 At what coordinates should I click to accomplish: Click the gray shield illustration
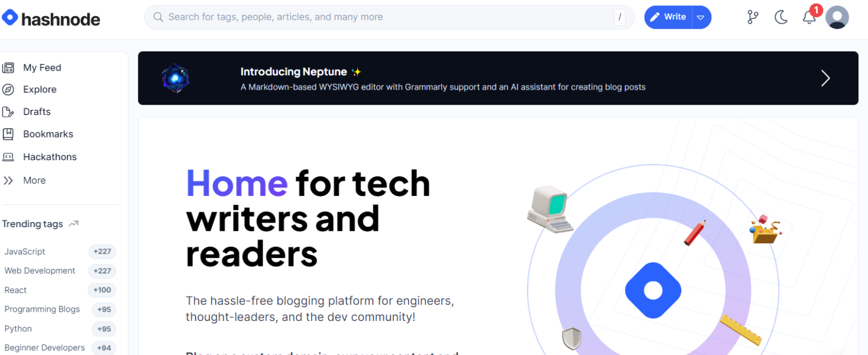coord(572,339)
